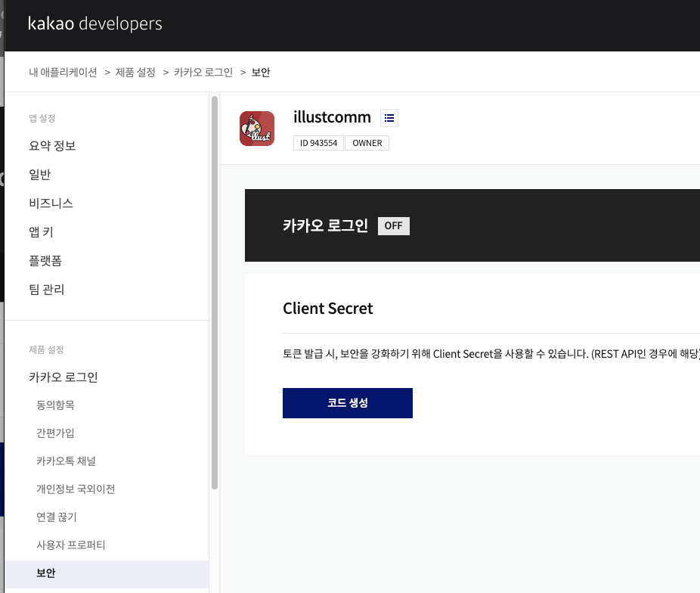The height and width of the screenshot is (593, 700).
Task: Click the OWNER role badge
Action: point(367,143)
